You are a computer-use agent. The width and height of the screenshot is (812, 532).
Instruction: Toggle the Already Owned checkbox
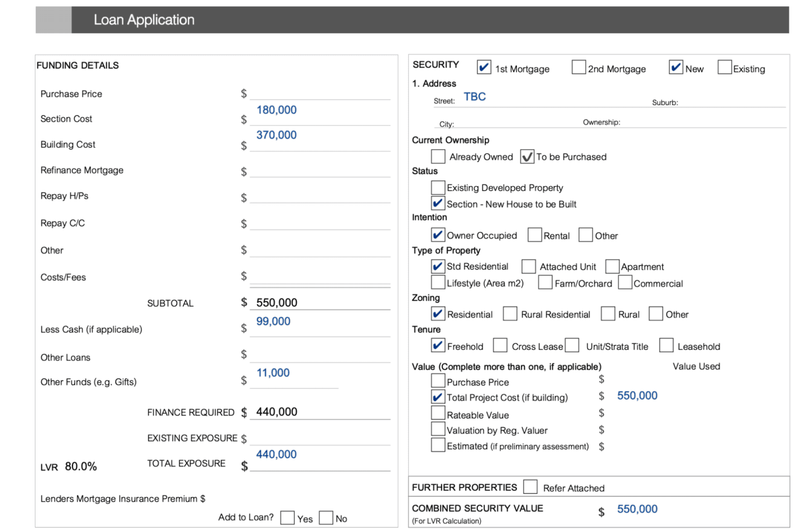(438, 156)
